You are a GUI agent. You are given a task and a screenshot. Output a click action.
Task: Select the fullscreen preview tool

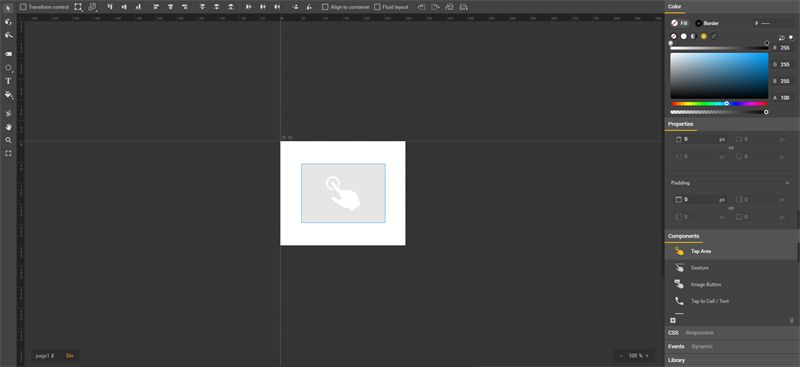(8, 153)
